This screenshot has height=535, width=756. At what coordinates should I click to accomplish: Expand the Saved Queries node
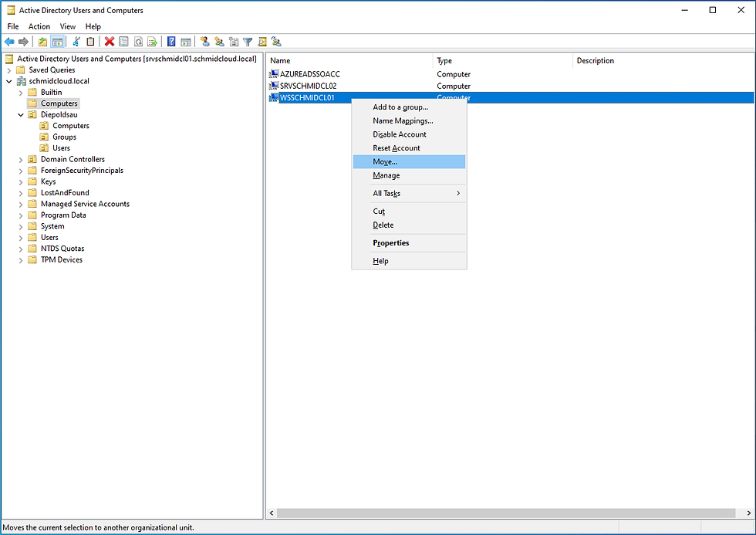tap(8, 70)
